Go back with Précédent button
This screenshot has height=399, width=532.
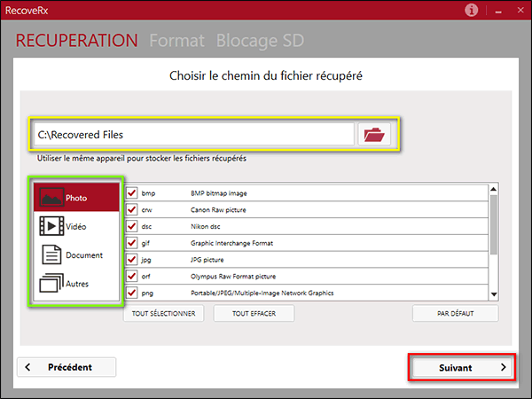tap(66, 367)
